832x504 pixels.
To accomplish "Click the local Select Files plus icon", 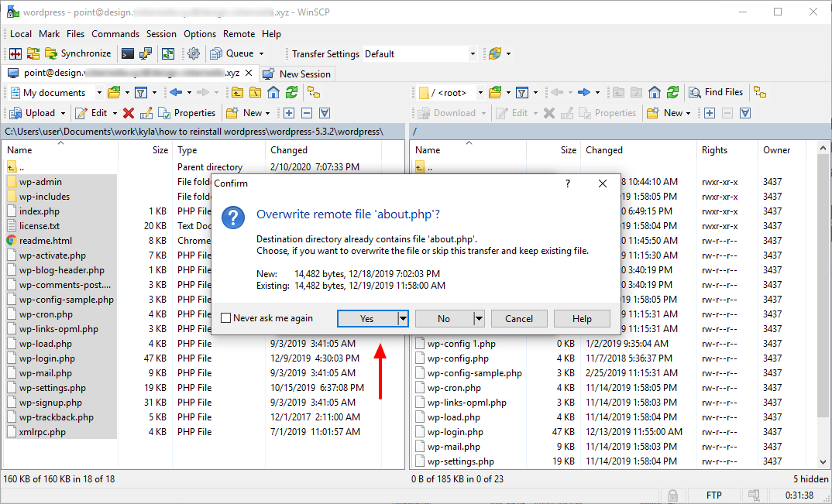I will point(289,113).
